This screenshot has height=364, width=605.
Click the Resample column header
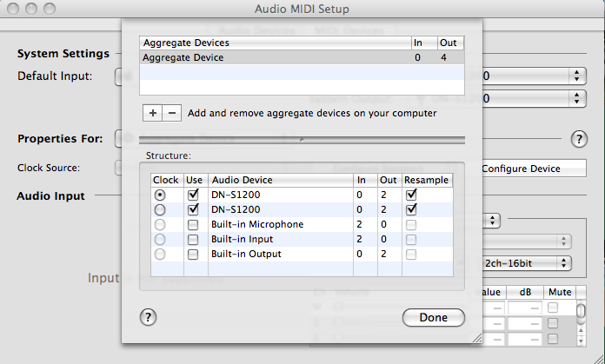coord(427,180)
